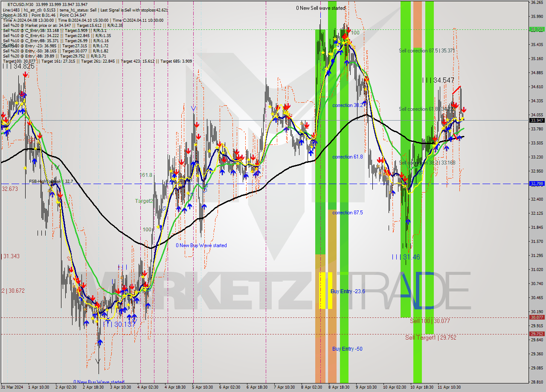The width and height of the screenshot is (546, 392).
Task: Click the 10 Apr 18:30 time label
Action: 422,387
